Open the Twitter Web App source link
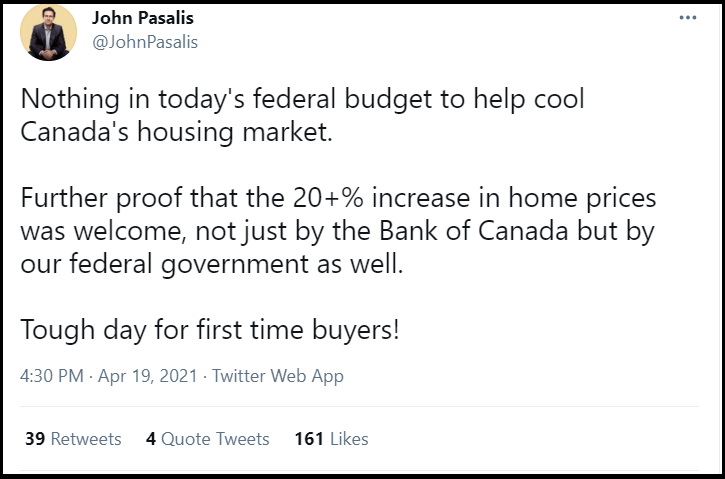This screenshot has width=725, height=479. pos(277,376)
